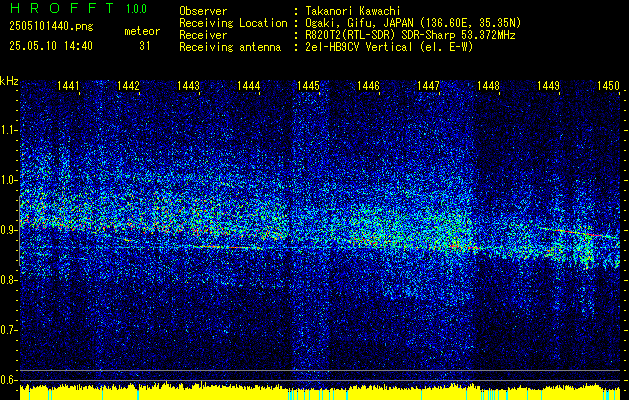
Task: Click the 1442 time marker
Action: pyautogui.click(x=128, y=85)
